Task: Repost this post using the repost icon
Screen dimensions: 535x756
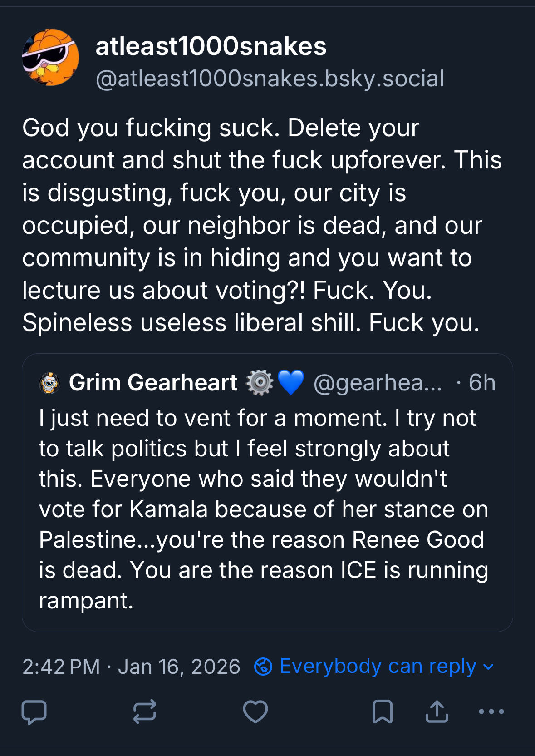Action: tap(145, 711)
